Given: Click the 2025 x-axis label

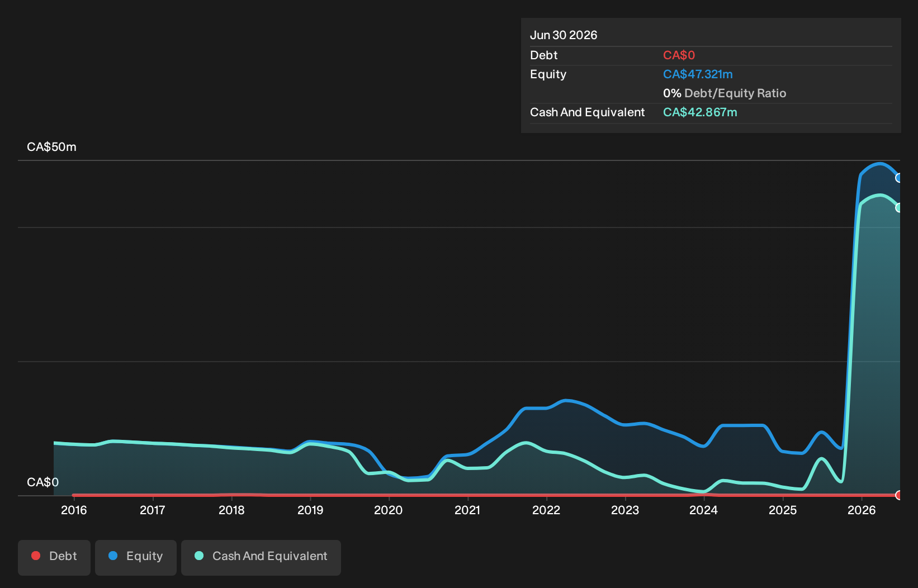Looking at the screenshot, I should [783, 510].
